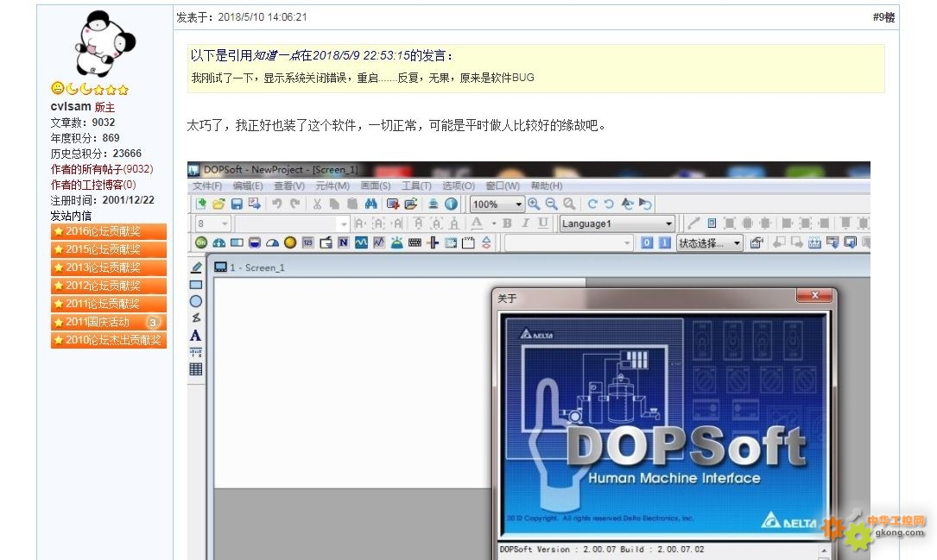Click the blue round info icon

tap(451, 204)
